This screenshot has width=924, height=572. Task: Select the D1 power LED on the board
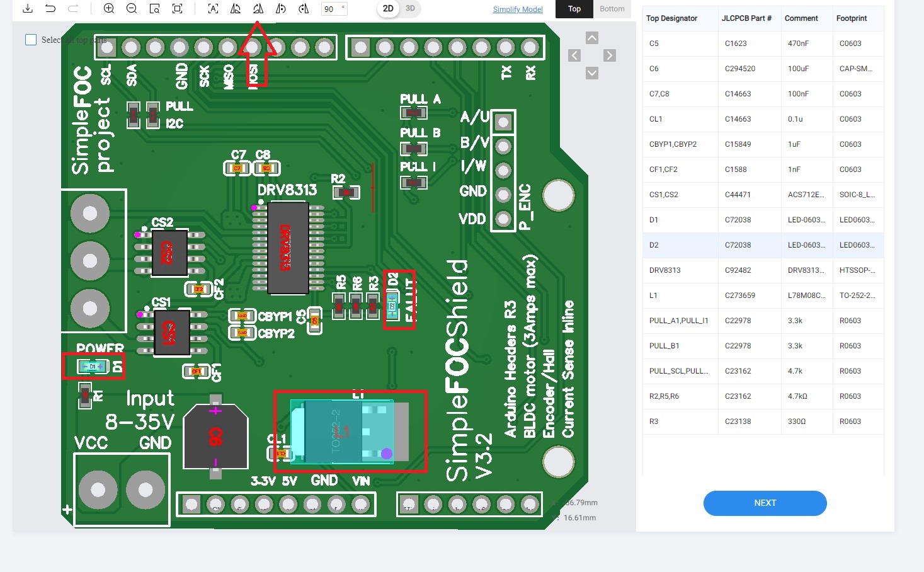[x=93, y=366]
